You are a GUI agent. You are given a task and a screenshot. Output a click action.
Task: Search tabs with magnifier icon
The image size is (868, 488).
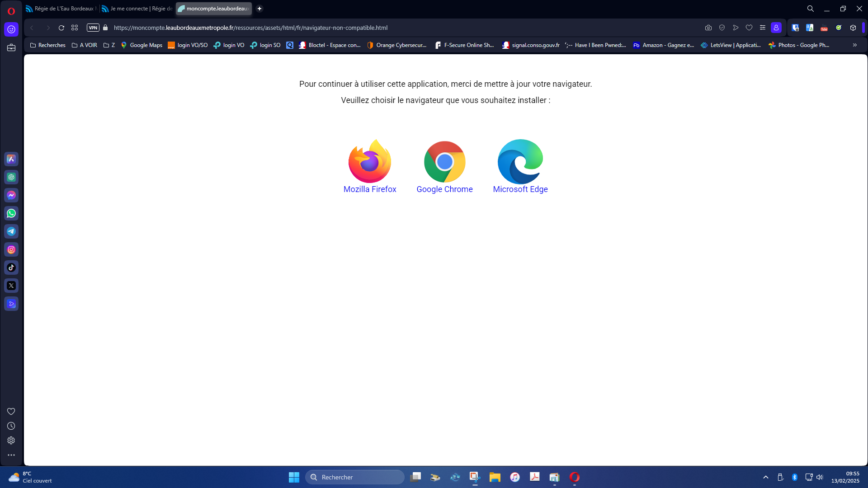coord(811,9)
